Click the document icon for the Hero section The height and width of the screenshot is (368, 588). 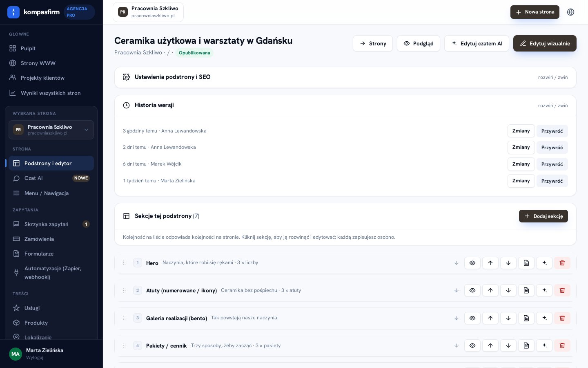coord(526,263)
